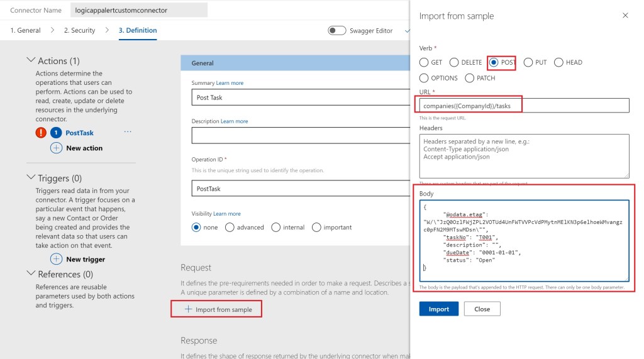Choose the advanced visibility option
644x359 pixels.
point(230,227)
